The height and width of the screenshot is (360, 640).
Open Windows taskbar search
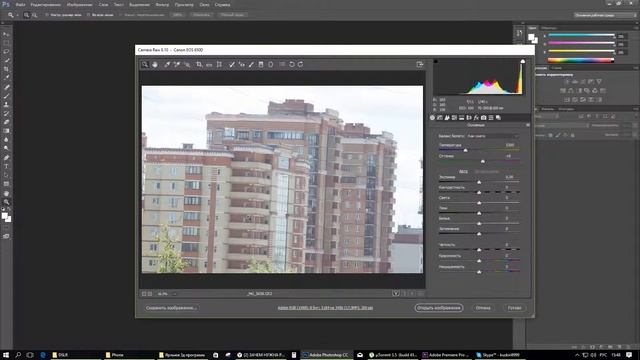pos(18,355)
